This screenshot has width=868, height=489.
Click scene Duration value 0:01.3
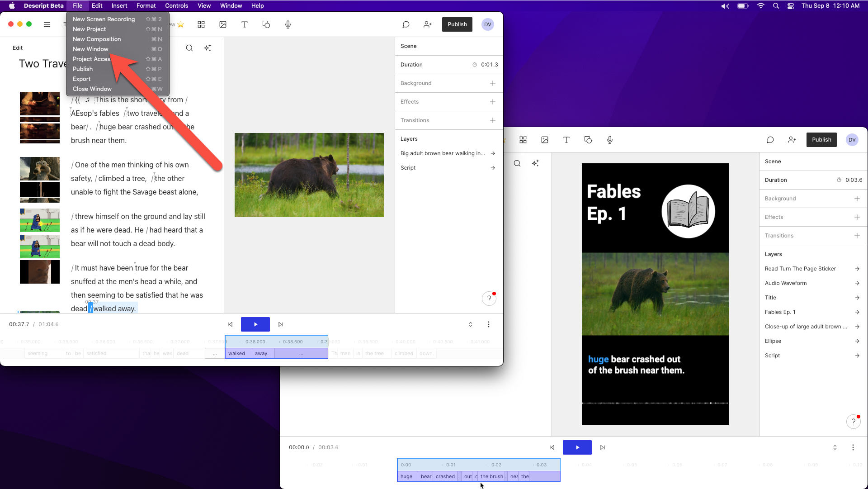tap(489, 65)
